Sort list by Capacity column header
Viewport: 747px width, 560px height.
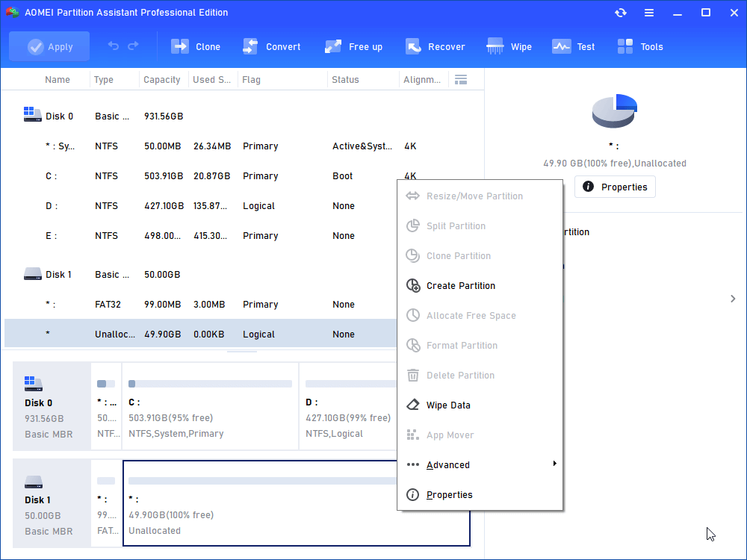point(162,80)
